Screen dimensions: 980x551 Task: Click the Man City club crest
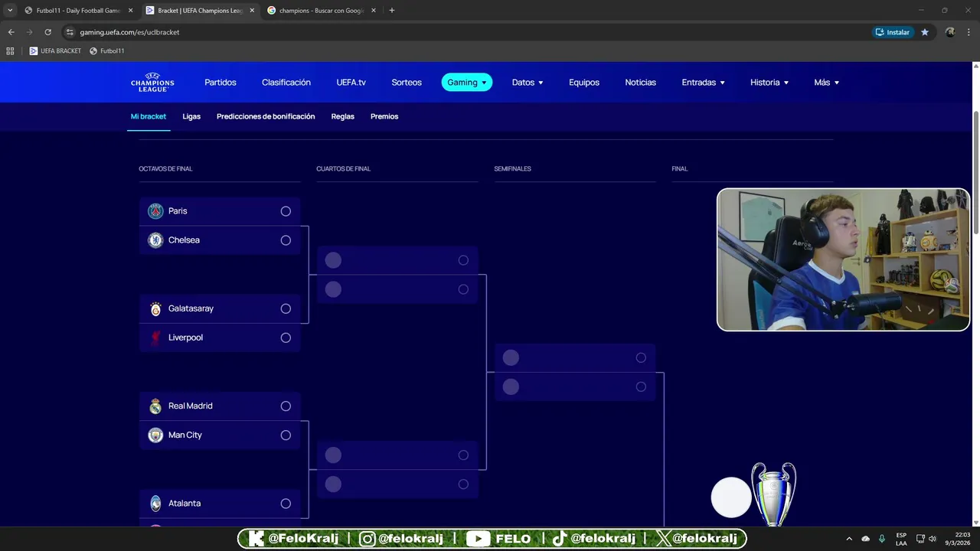click(x=155, y=435)
